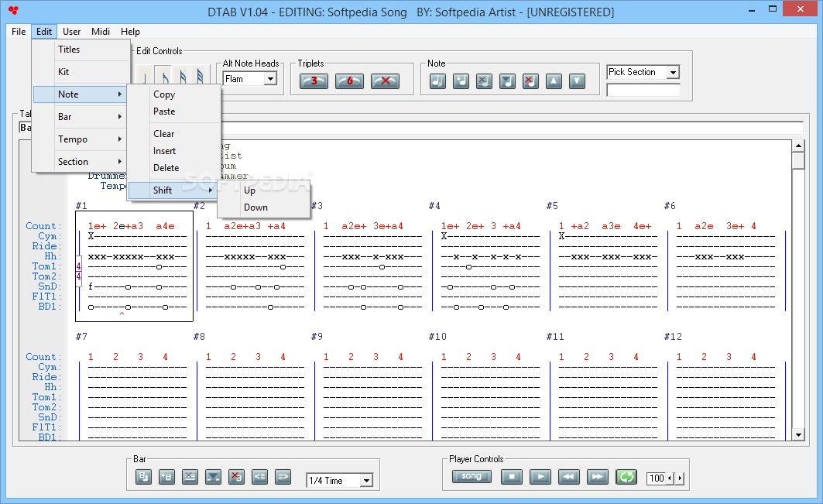The height and width of the screenshot is (504, 823).
Task: Click the triplet 3 button
Action: (314, 81)
